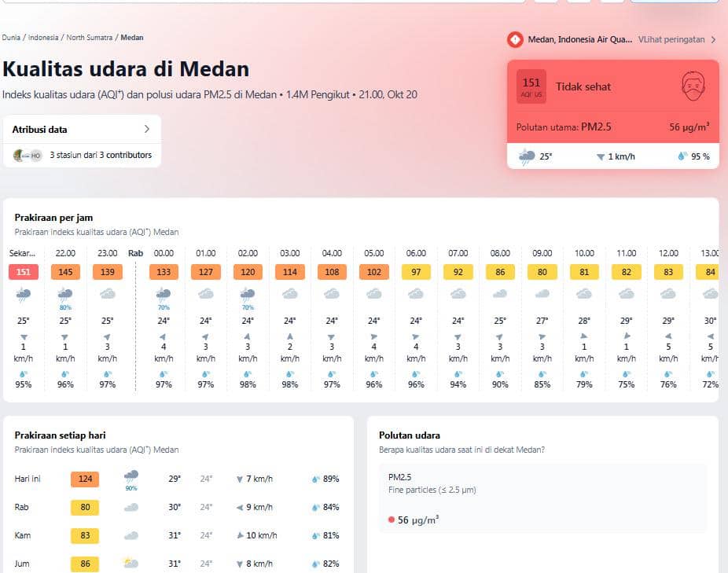Click the rain icon in the Hari ini row

point(131,476)
